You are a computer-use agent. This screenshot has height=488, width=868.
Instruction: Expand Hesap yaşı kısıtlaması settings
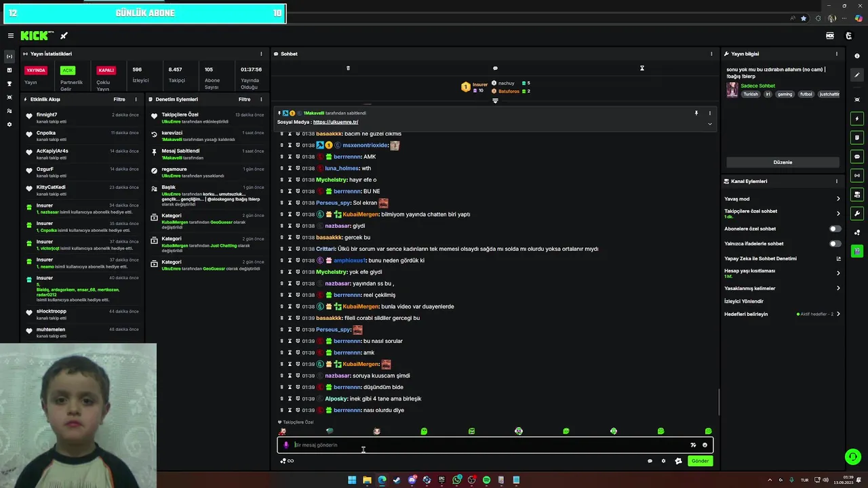[x=838, y=273]
